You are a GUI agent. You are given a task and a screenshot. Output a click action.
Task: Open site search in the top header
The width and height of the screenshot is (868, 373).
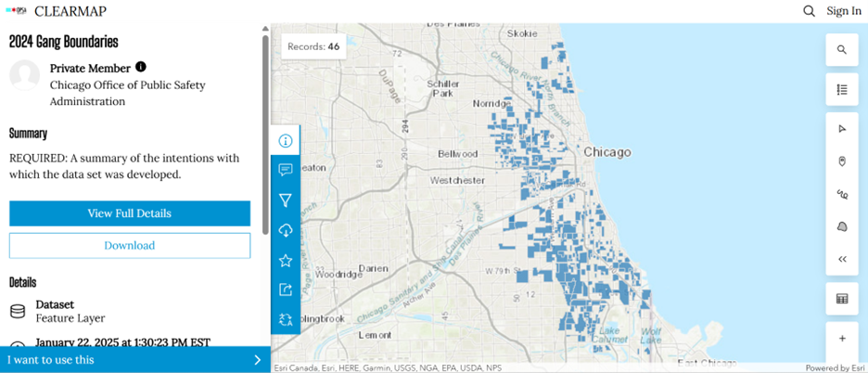pos(809,11)
